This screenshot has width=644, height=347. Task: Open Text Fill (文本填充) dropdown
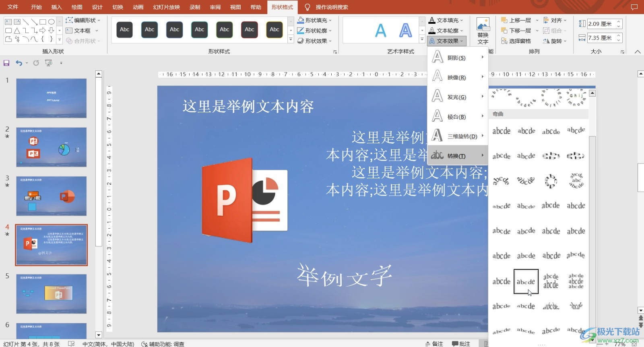tap(446, 20)
